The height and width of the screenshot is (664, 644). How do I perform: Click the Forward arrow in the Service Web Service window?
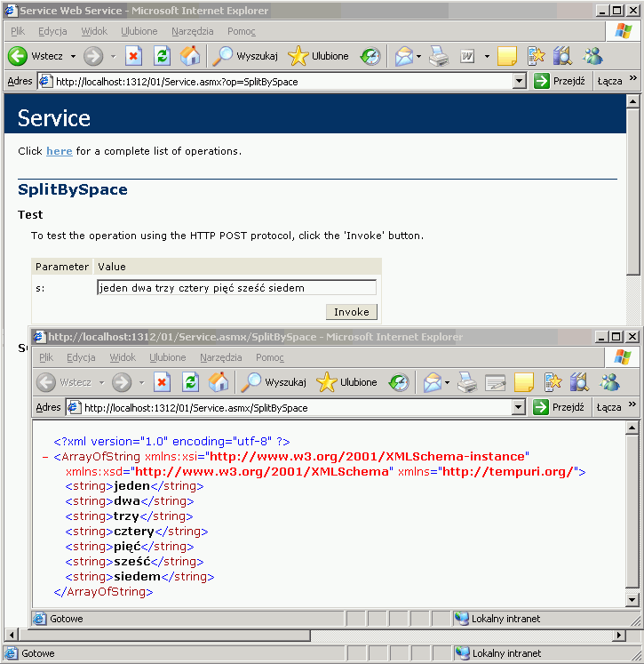pyautogui.click(x=93, y=56)
